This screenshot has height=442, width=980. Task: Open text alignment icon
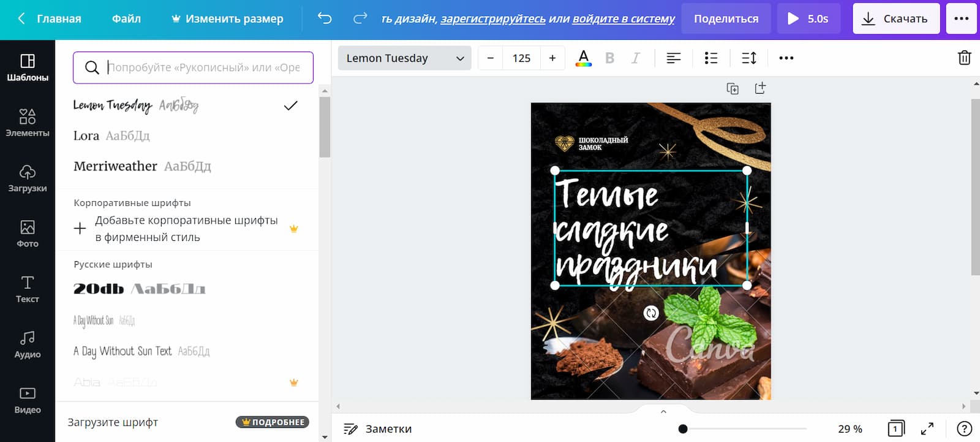[x=673, y=58]
